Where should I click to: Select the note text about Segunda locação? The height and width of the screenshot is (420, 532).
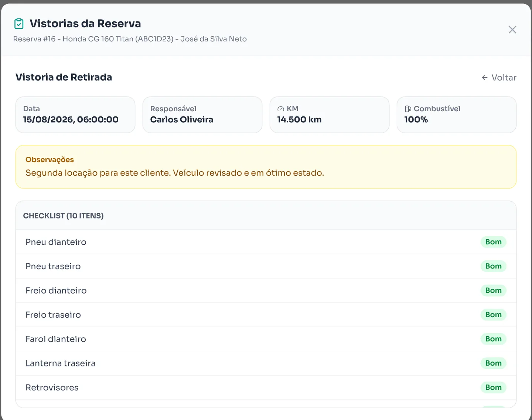(x=175, y=173)
